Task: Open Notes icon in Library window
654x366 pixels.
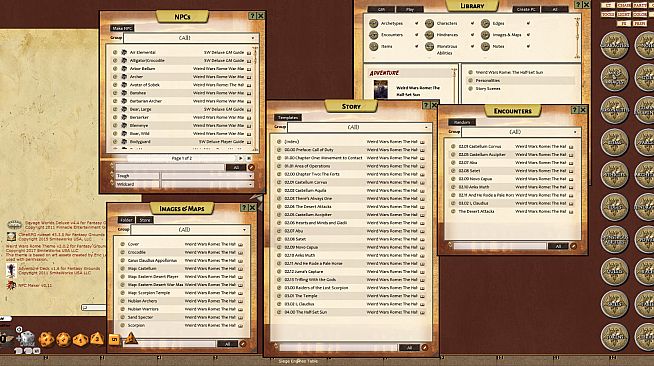Action: (485, 47)
